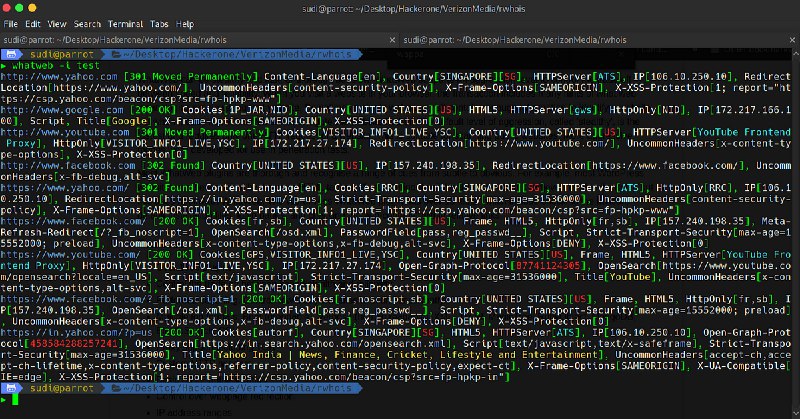The width and height of the screenshot is (800, 419).
Task: Click the window title text
Action: (x=414, y=9)
